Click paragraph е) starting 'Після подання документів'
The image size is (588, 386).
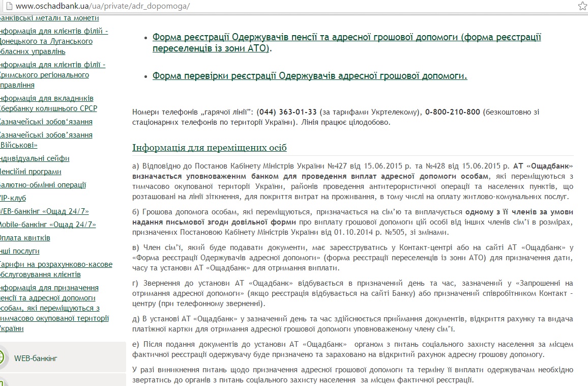(x=352, y=349)
